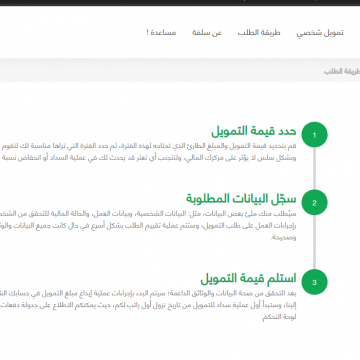This screenshot has width=360, height=360.
Task: Go to the عن سلفة page
Action: click(207, 33)
